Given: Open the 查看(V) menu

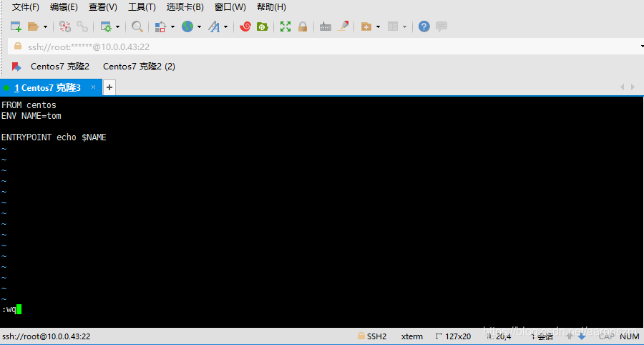Looking at the screenshot, I should (x=102, y=7).
